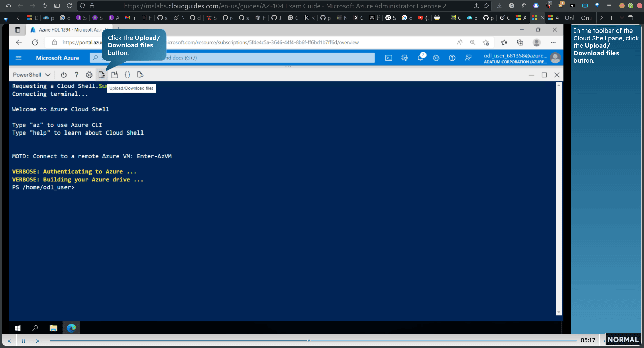The width and height of the screenshot is (644, 348).
Task: Open a new Cloud Shell session icon
Action: (x=115, y=75)
